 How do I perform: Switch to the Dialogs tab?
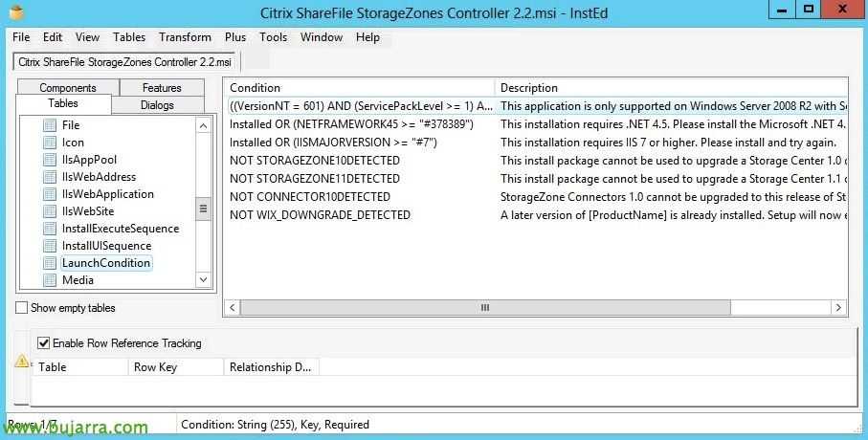pyautogui.click(x=157, y=104)
